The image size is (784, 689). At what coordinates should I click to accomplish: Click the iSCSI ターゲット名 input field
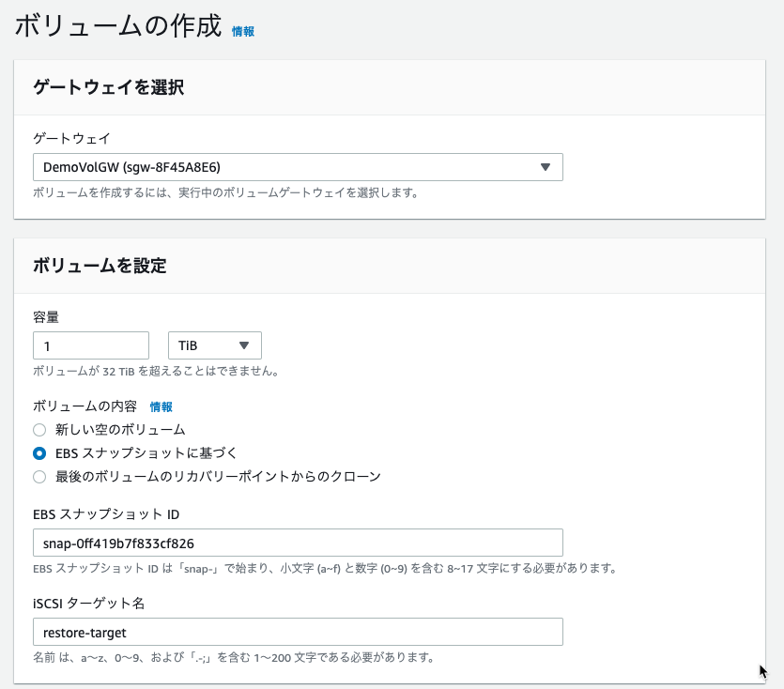298,632
